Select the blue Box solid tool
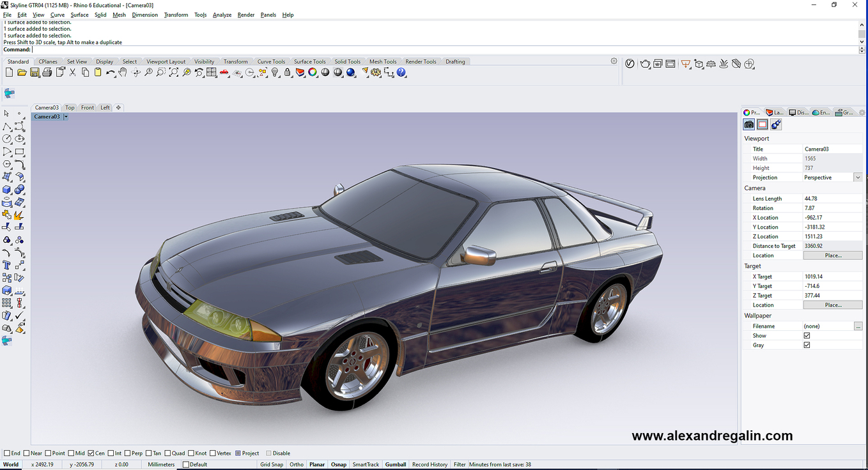Viewport: 868px width, 470px height. click(6, 189)
